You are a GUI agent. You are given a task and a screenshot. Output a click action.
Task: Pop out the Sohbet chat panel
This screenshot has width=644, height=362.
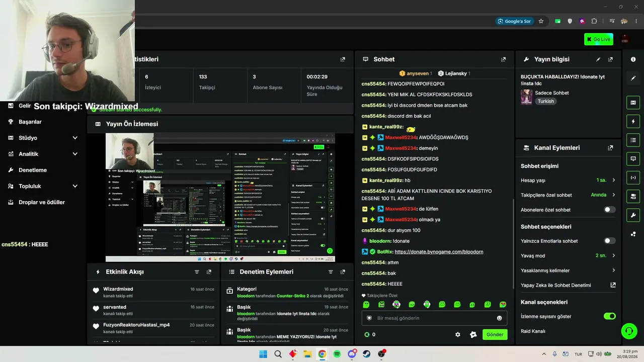(503, 59)
